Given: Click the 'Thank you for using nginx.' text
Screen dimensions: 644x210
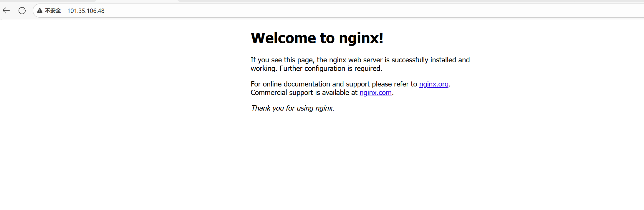Looking at the screenshot, I should point(292,108).
